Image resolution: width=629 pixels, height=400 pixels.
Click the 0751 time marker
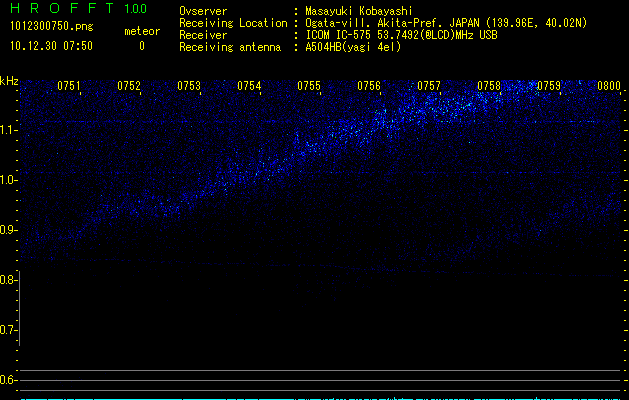coord(69,86)
